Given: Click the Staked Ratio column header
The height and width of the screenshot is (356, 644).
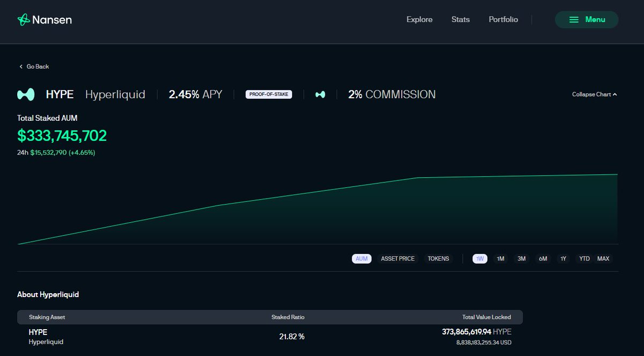Looking at the screenshot, I should 288,317.
